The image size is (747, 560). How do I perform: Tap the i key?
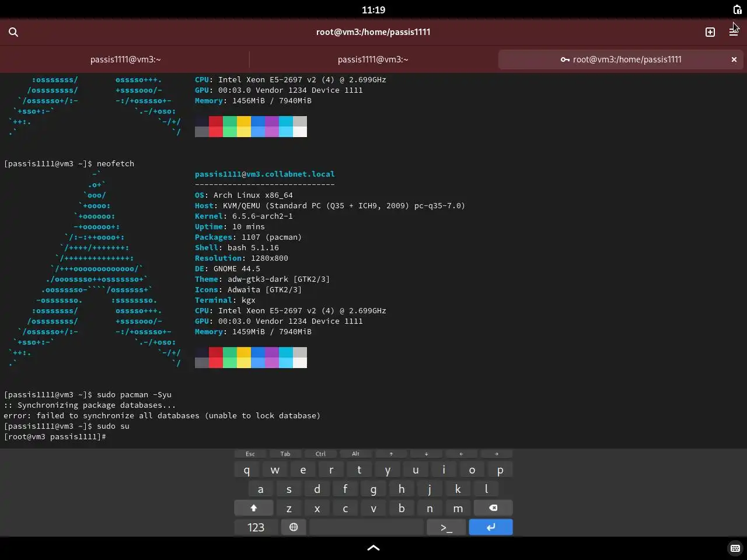pos(444,470)
